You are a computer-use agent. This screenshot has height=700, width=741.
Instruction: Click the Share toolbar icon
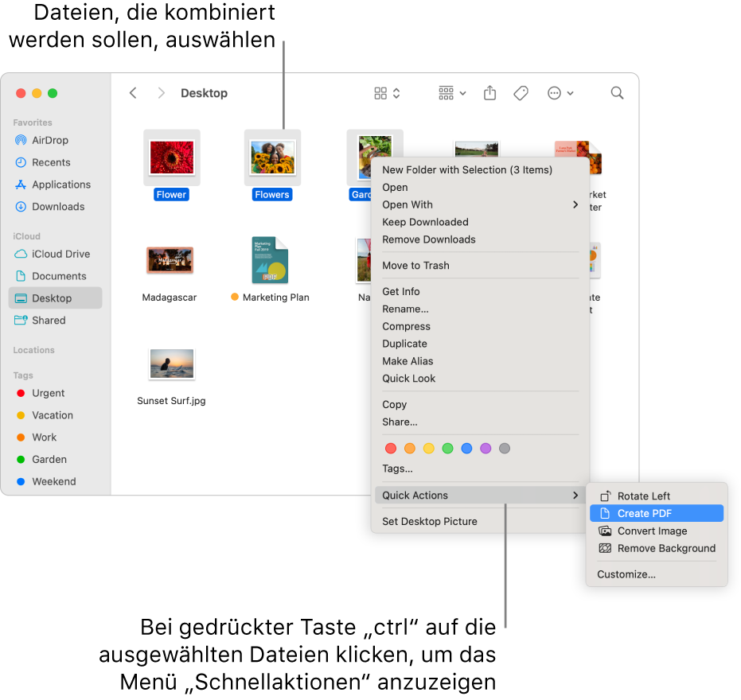click(x=490, y=93)
